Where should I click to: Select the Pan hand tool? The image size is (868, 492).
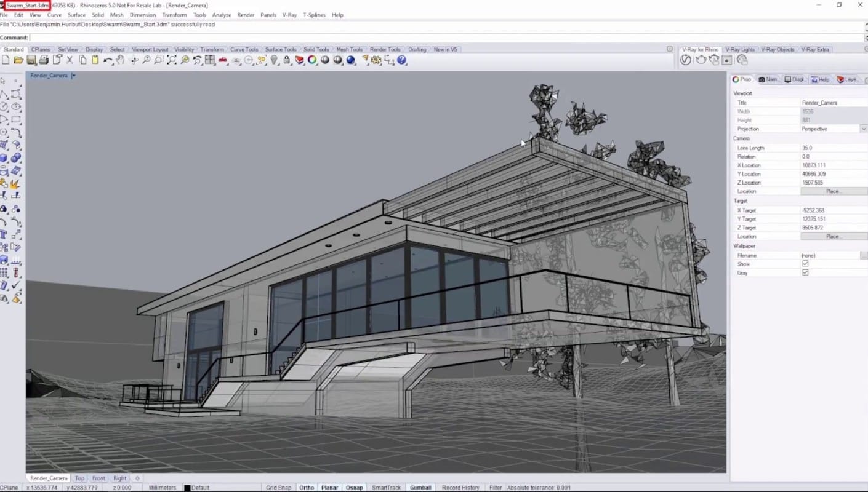click(x=121, y=60)
